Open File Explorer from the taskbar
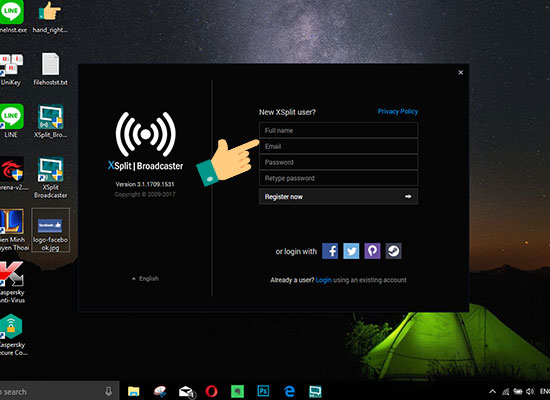This screenshot has width=550, height=400. coord(134,391)
